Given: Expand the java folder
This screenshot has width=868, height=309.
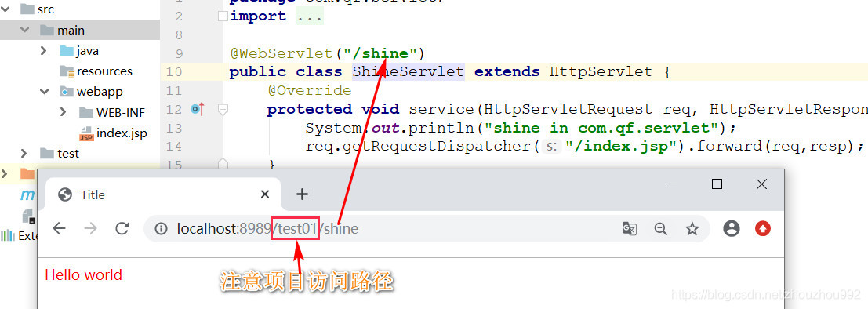Looking at the screenshot, I should pos(44,50).
